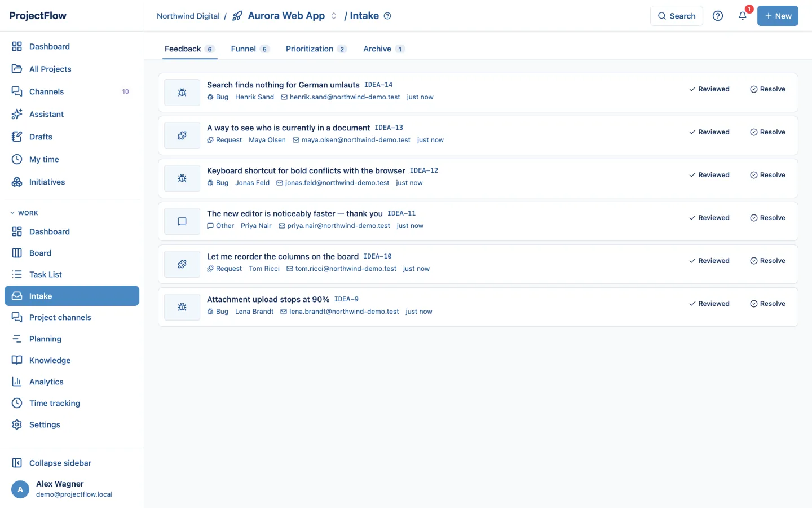Switch to the Archive tab
This screenshot has height=508, width=812.
[383, 49]
